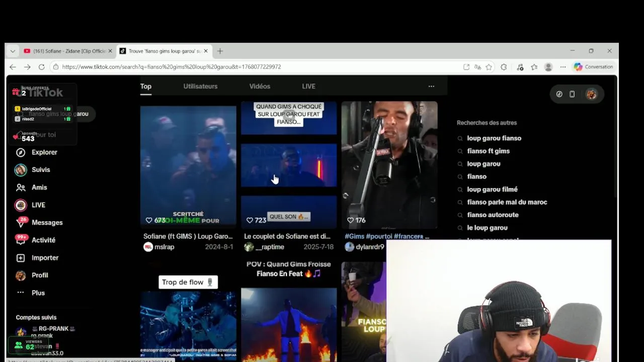Click the TikTok header profile avatar
Image resolution: width=644 pixels, height=362 pixels.
pos(592,94)
